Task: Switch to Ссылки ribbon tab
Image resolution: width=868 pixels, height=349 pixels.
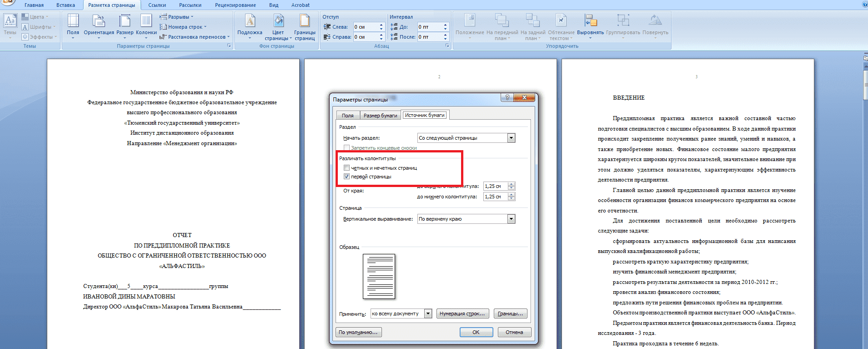Action: (x=157, y=5)
